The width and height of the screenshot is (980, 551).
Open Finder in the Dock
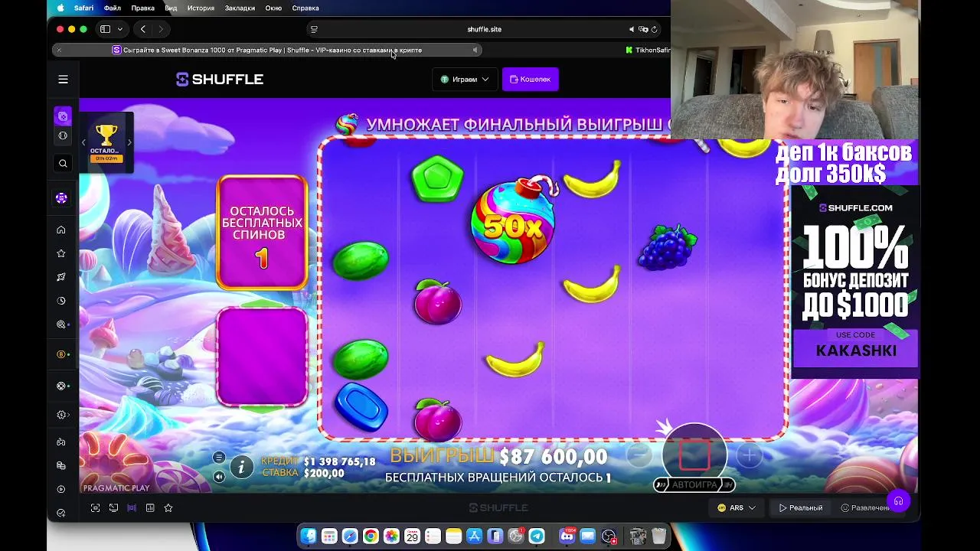309,536
